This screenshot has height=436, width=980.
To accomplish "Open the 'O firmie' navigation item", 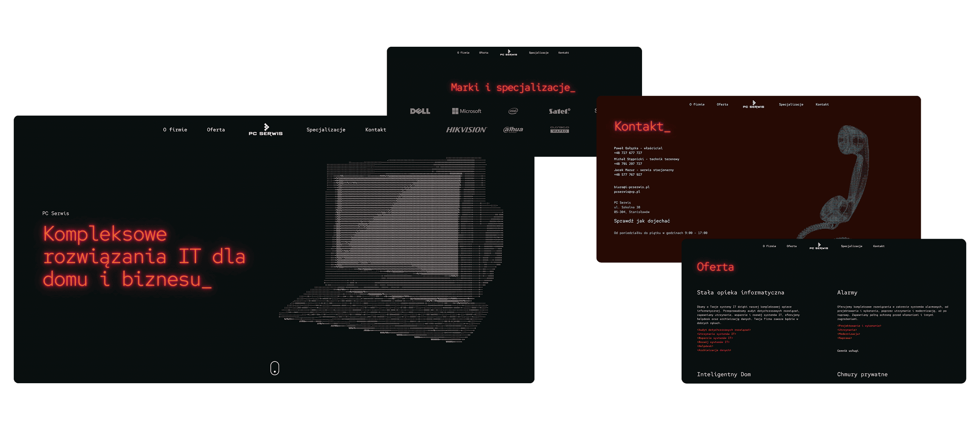I will point(175,129).
